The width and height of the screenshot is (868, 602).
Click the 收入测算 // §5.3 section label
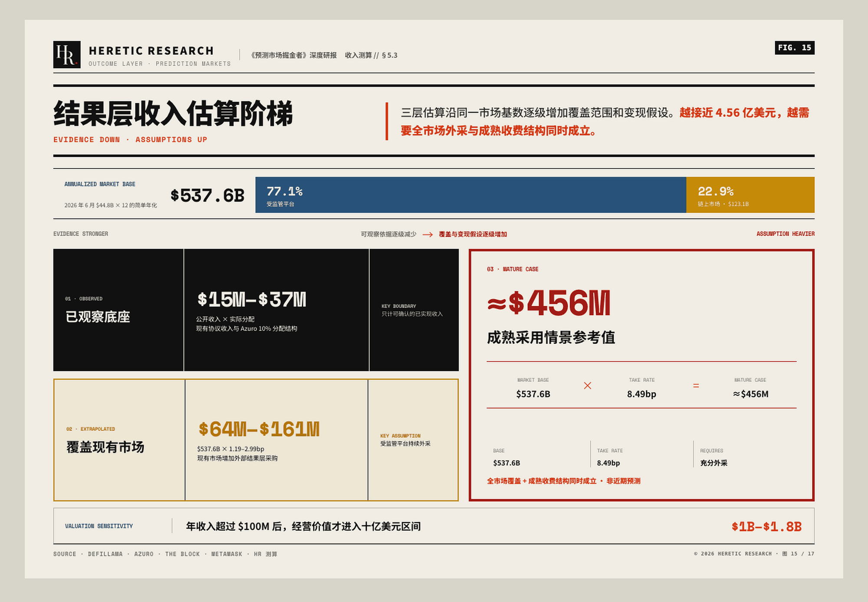pyautogui.click(x=371, y=55)
